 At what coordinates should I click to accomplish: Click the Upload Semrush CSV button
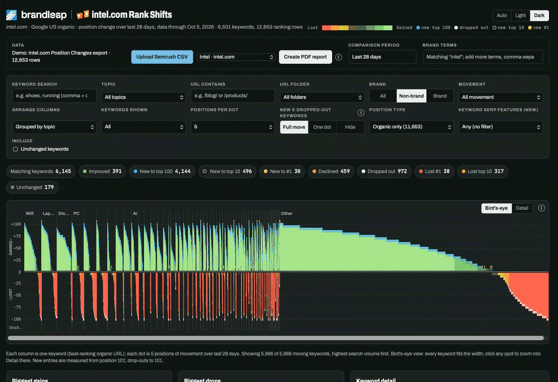[x=162, y=57]
